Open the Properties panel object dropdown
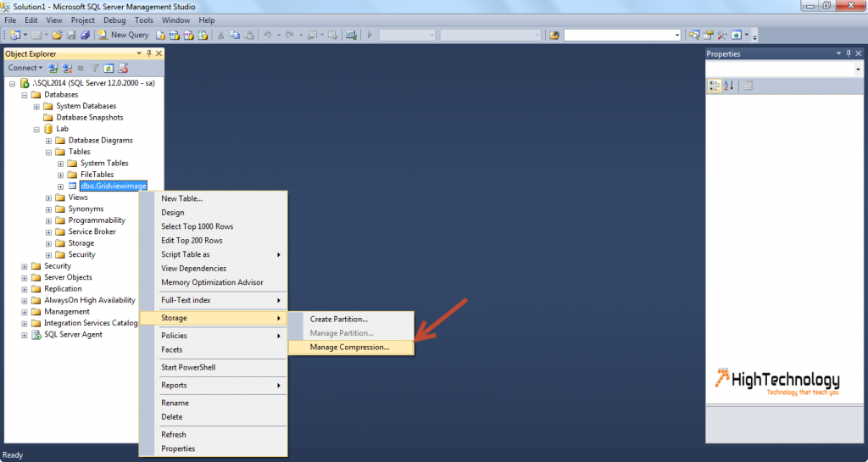The height and width of the screenshot is (462, 868). pyautogui.click(x=858, y=70)
